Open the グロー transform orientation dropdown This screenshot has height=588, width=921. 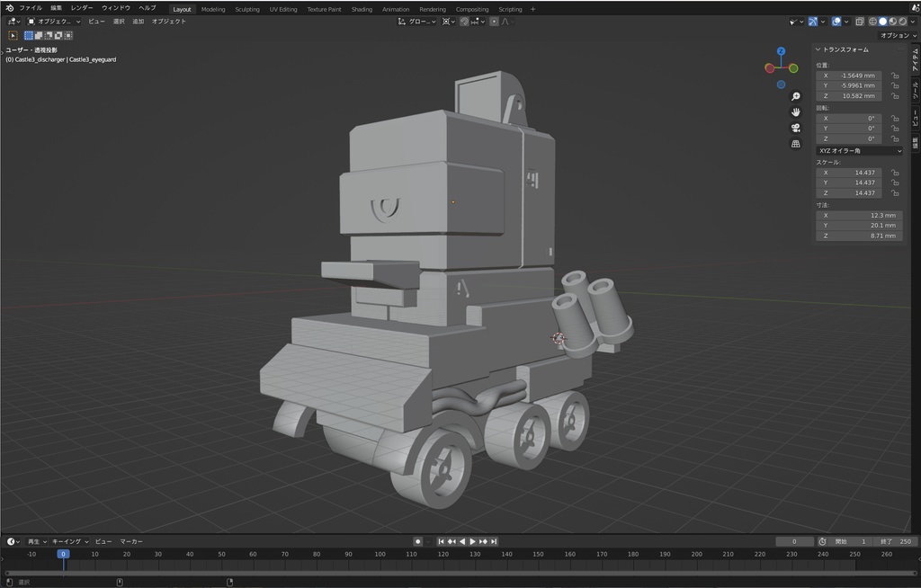pyautogui.click(x=417, y=22)
